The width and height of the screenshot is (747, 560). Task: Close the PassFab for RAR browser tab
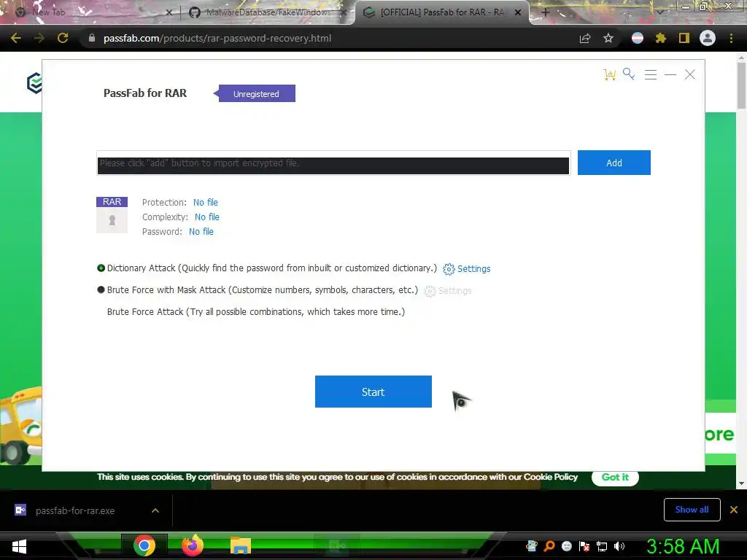[x=518, y=12]
